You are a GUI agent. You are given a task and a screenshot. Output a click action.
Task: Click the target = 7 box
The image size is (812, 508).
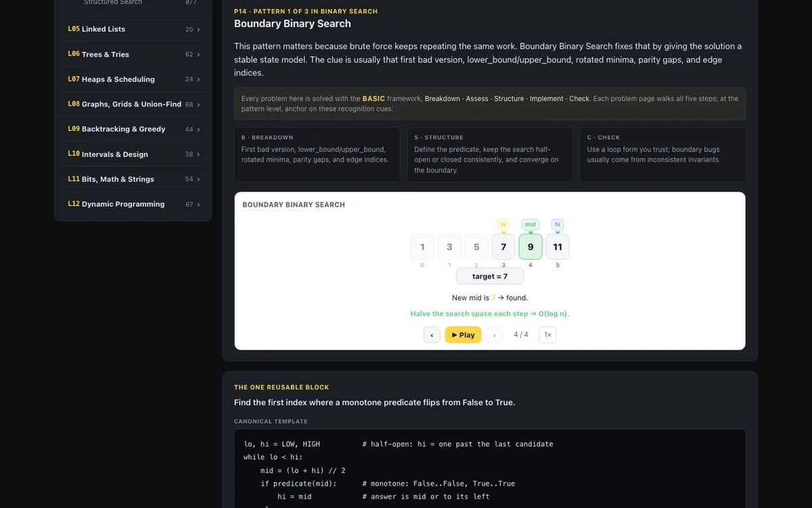pyautogui.click(x=490, y=276)
